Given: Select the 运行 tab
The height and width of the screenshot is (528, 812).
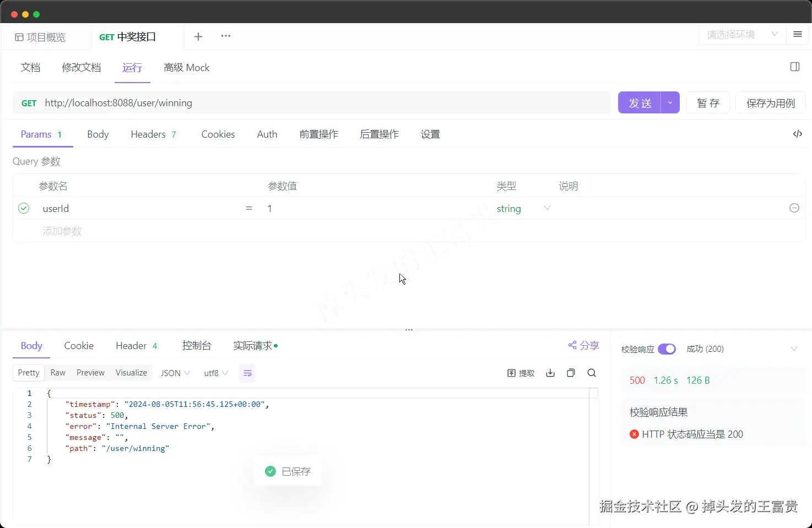Looking at the screenshot, I should click(132, 67).
